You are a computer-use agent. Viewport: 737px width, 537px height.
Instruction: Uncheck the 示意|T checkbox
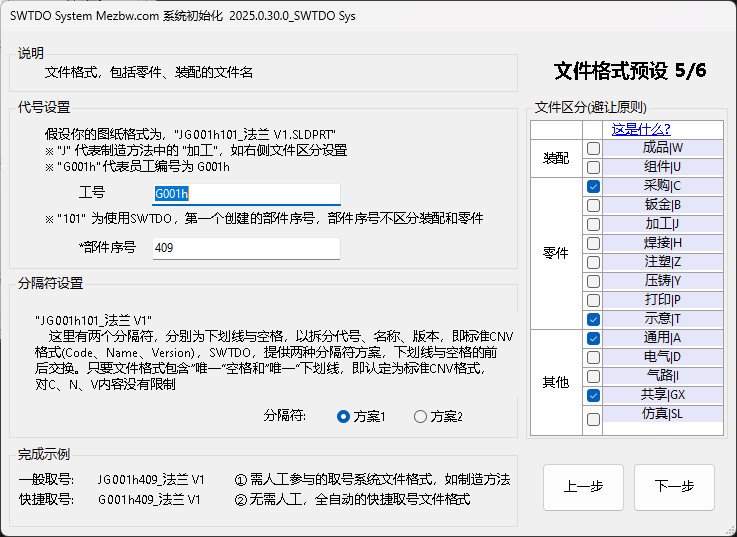[594, 319]
